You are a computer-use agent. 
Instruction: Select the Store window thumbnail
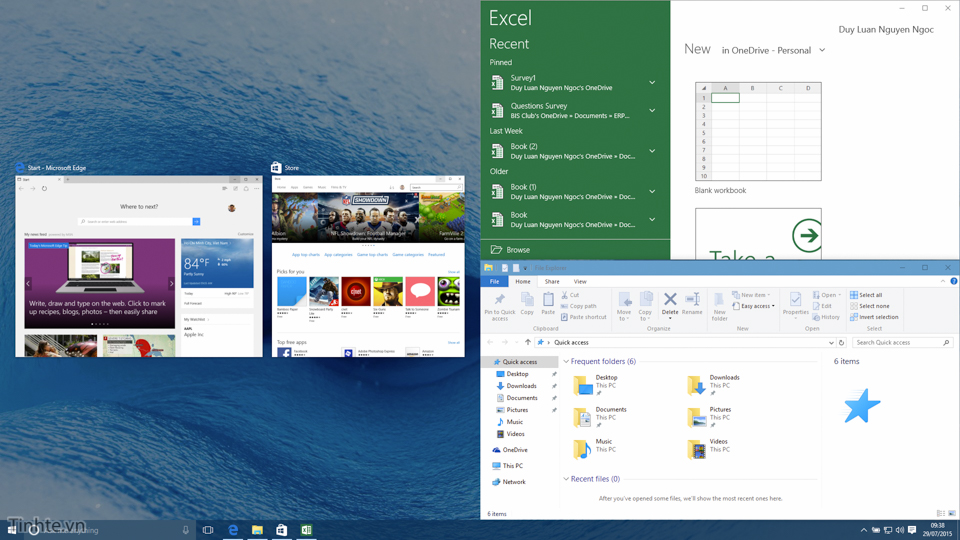pyautogui.click(x=368, y=266)
